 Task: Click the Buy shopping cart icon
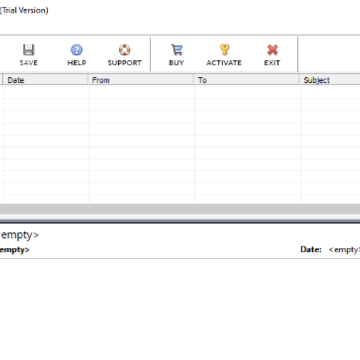click(x=176, y=50)
